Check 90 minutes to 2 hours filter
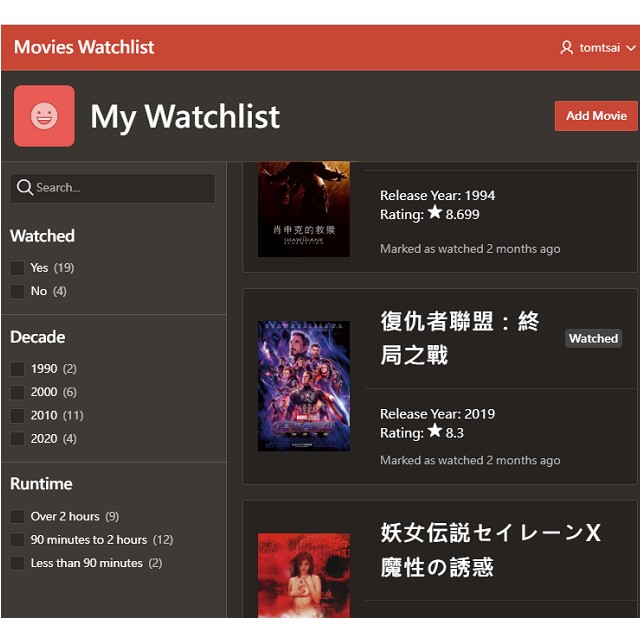 (18, 540)
